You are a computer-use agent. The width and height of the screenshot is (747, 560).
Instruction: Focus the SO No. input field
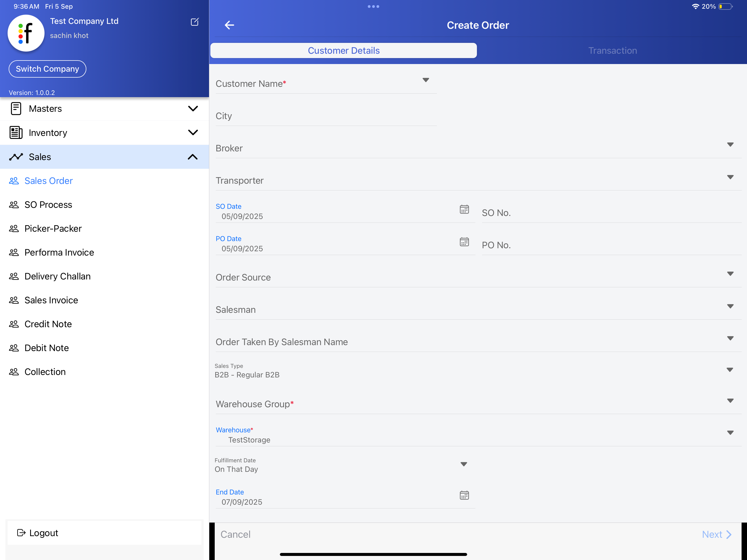(x=611, y=213)
